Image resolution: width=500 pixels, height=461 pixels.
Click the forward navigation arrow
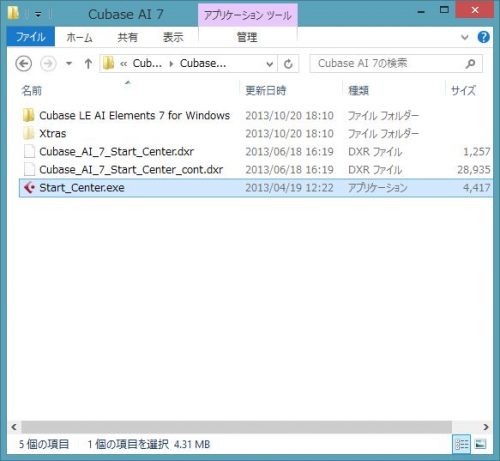pos(48,63)
